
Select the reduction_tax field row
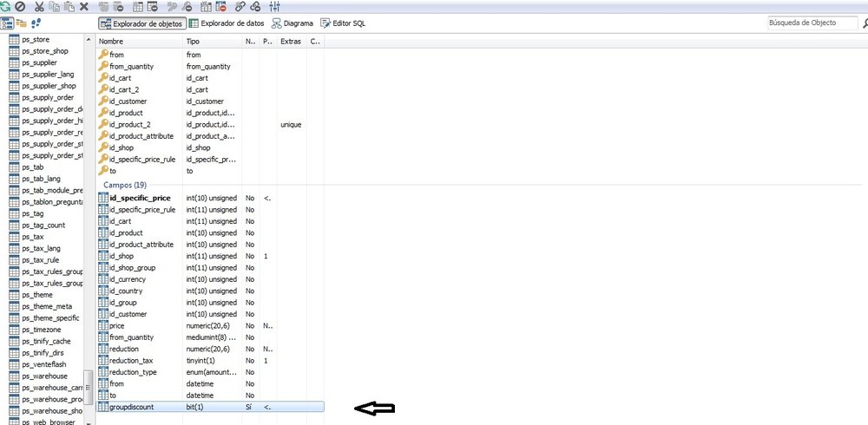click(x=210, y=361)
